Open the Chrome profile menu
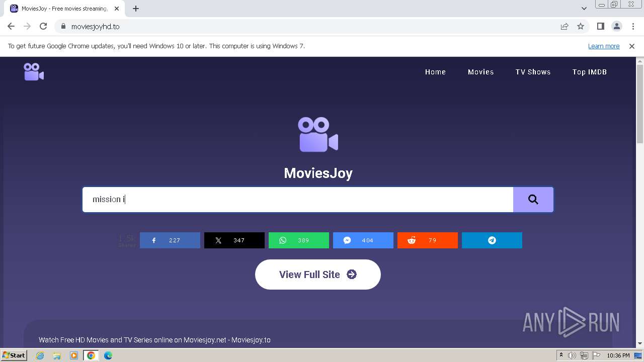The image size is (644, 362). tap(617, 26)
